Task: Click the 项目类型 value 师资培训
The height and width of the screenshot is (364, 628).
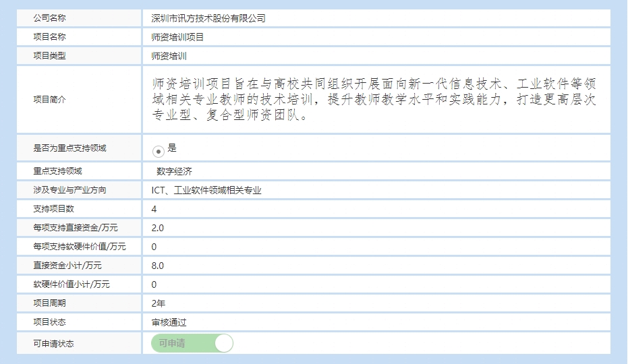Action: [x=169, y=56]
